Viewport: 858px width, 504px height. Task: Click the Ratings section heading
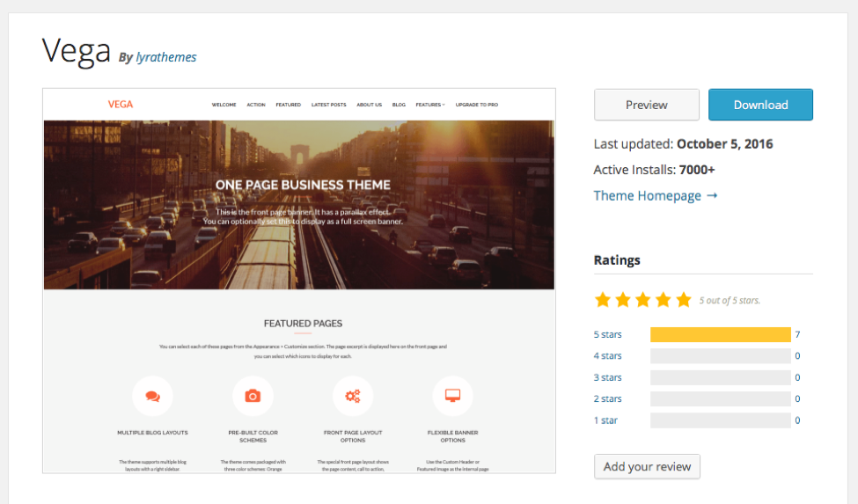coord(617,260)
